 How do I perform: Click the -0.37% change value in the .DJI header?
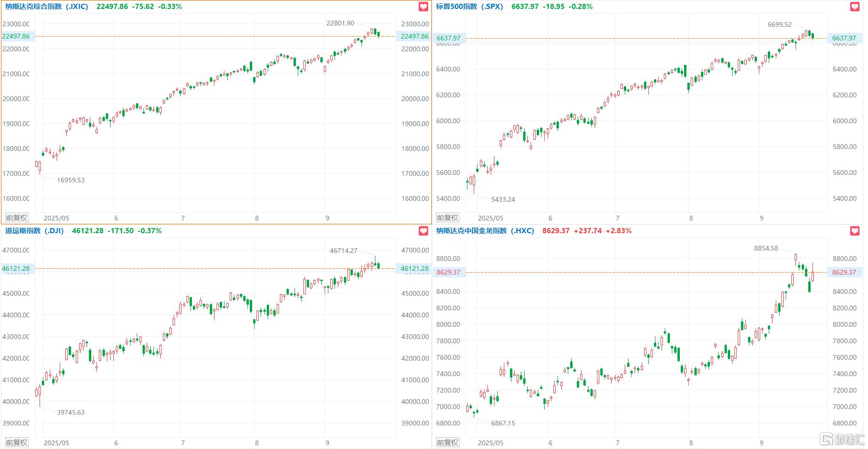point(150,231)
